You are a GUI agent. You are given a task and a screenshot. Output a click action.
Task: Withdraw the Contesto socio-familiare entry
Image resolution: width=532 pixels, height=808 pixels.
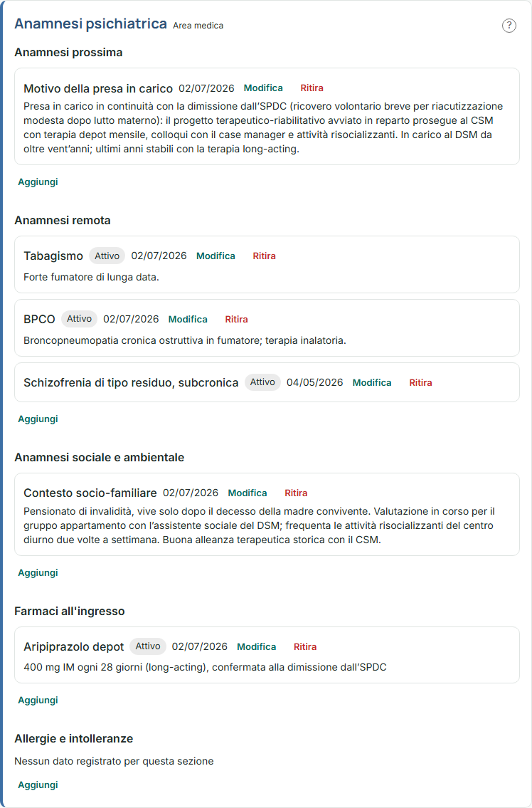(296, 493)
